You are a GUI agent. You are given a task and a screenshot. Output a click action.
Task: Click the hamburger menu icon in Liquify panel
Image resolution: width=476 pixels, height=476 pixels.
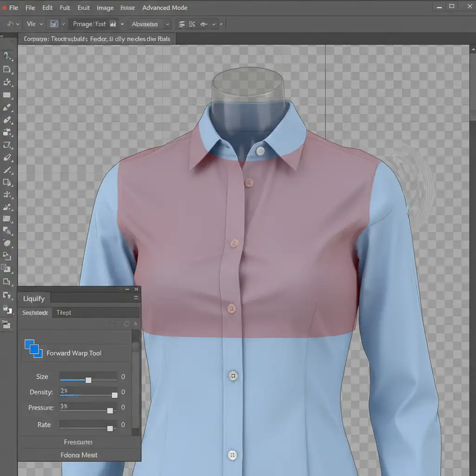[x=136, y=298]
